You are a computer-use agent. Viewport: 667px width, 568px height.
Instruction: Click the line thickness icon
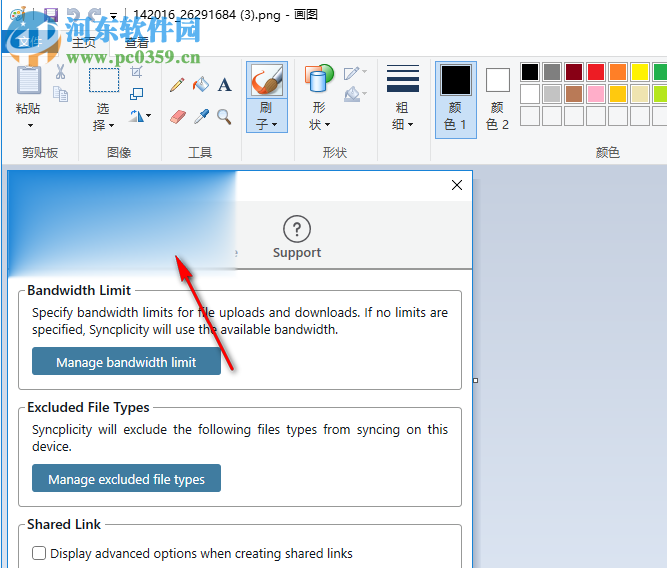click(x=403, y=79)
